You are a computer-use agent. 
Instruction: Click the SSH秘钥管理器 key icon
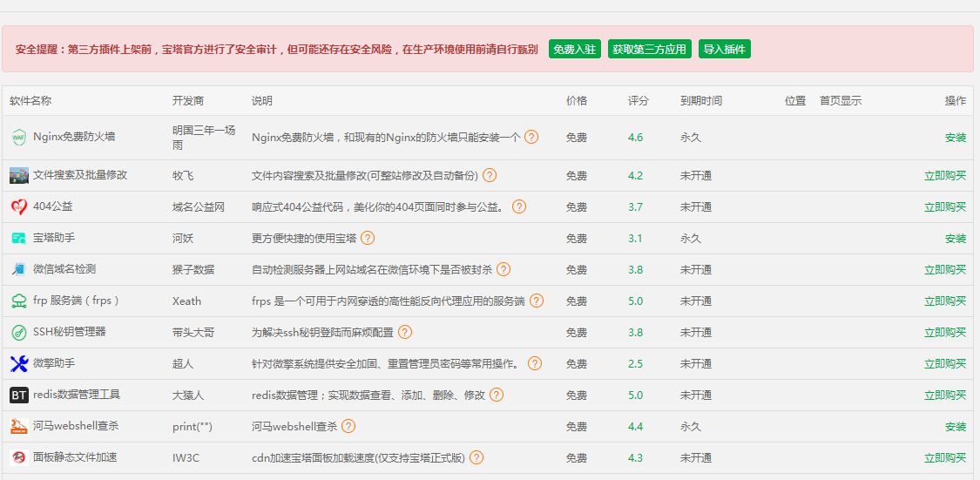click(19, 333)
